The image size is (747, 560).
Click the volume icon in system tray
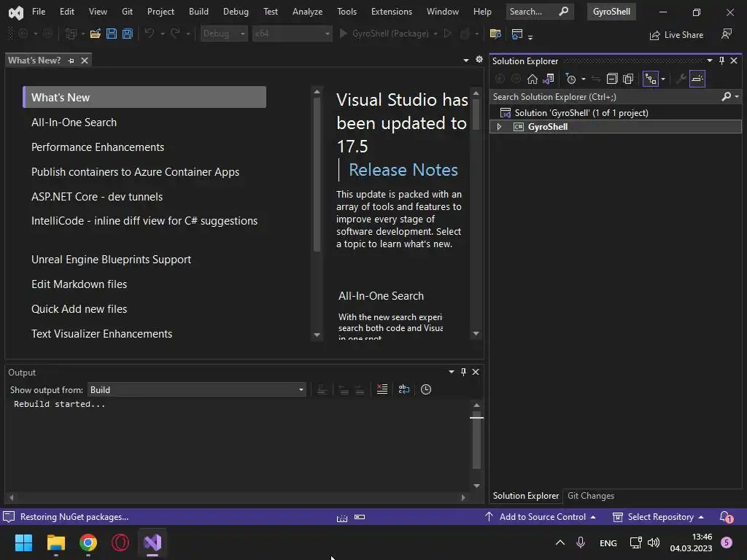(654, 542)
